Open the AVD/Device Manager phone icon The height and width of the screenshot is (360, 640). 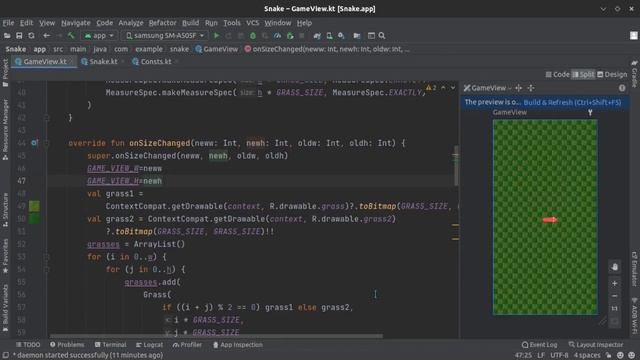[x=329, y=36]
